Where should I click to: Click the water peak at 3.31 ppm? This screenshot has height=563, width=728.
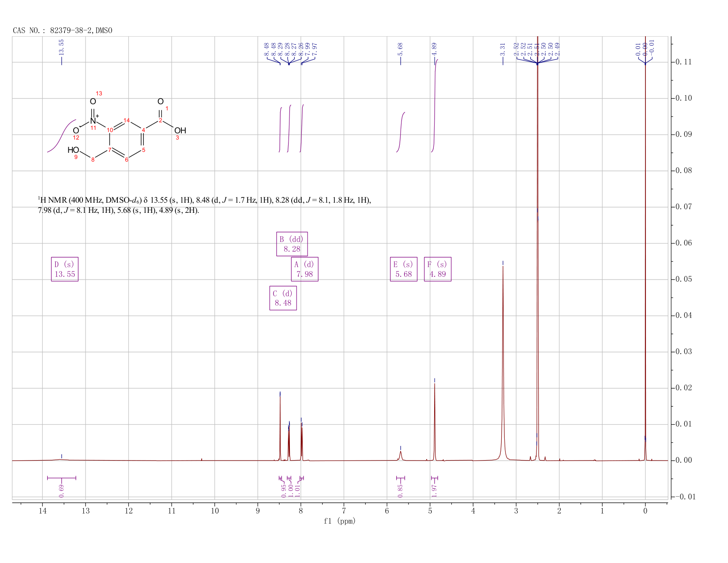click(503, 362)
